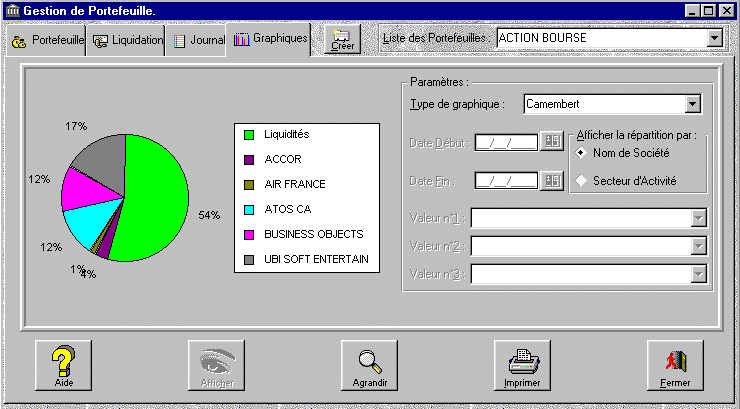The height and width of the screenshot is (409, 740).
Task: Open calendar picker for Date Début
Action: (551, 141)
